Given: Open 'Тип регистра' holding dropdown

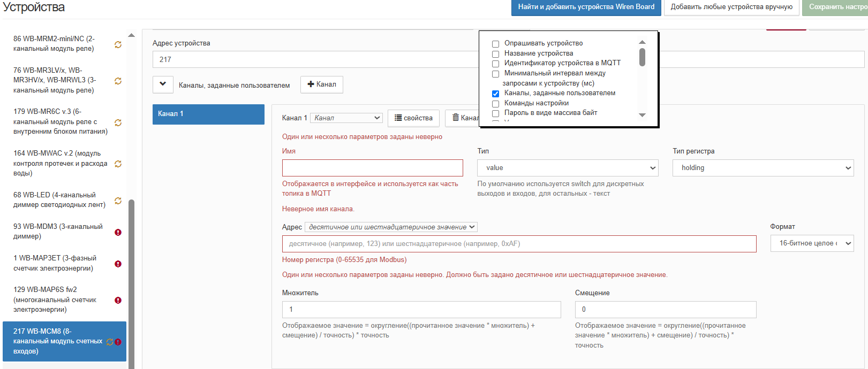Looking at the screenshot, I should (x=763, y=168).
